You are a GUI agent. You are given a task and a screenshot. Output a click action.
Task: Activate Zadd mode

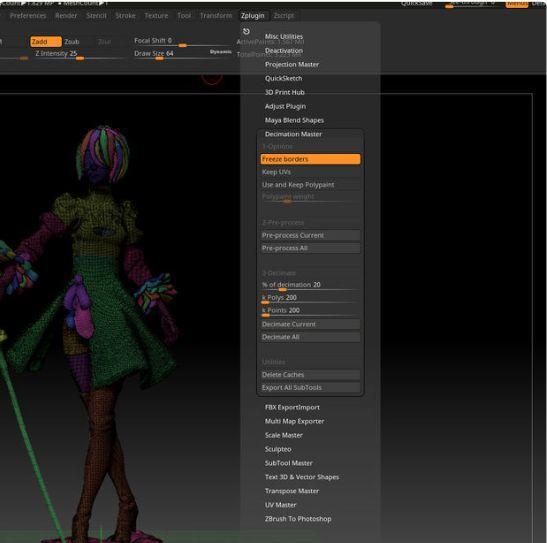pos(46,42)
